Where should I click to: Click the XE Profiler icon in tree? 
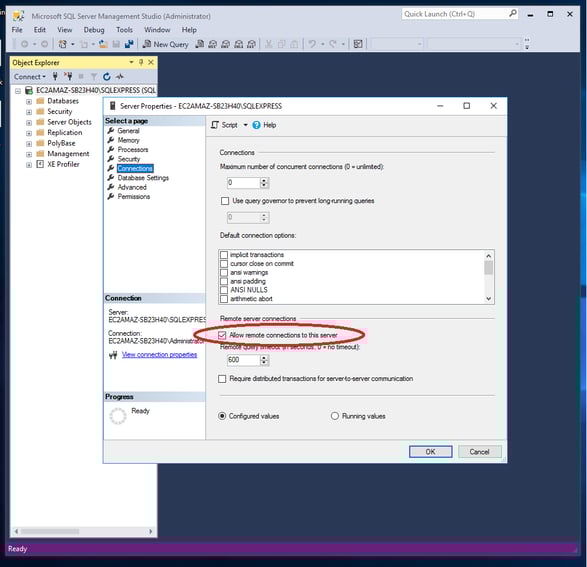coord(40,164)
